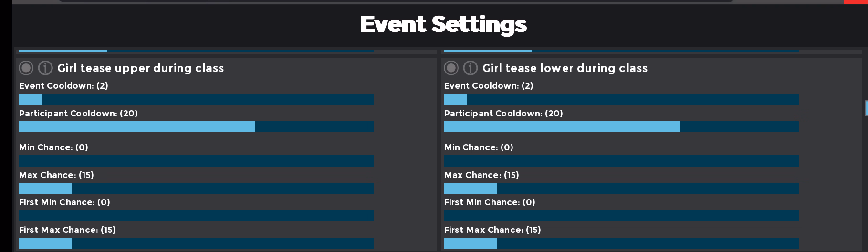
Task: Click the red close button at top right
Action: pos(856,2)
